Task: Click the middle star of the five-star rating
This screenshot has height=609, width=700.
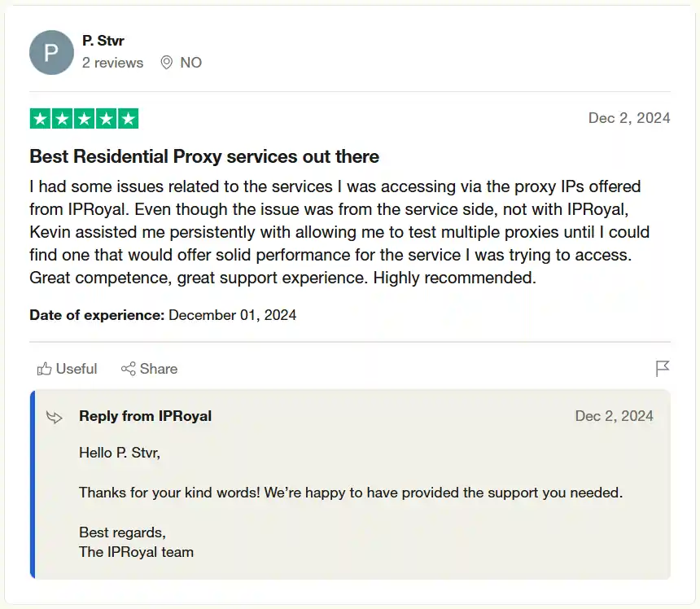Action: point(84,118)
